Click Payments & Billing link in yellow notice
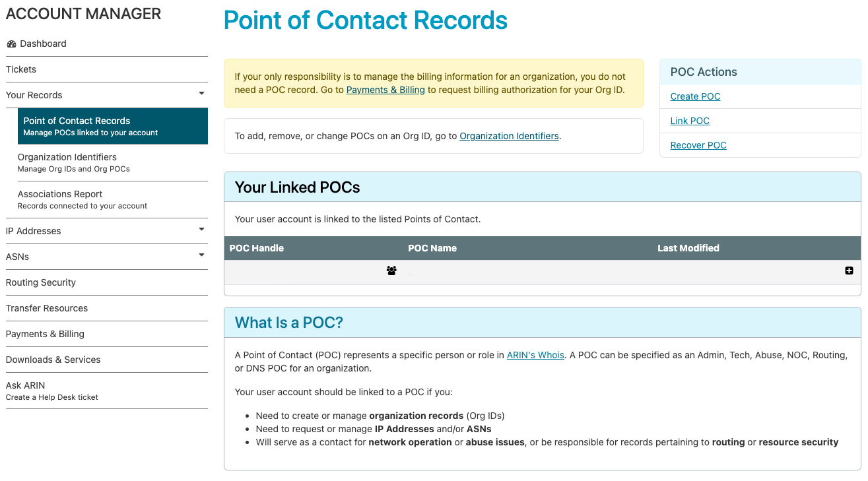868x481 pixels. coord(385,90)
